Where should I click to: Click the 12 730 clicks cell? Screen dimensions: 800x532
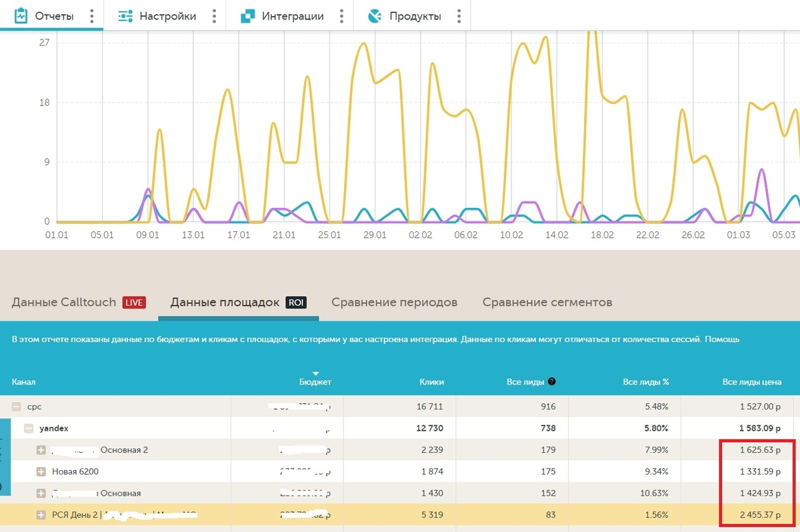click(x=429, y=429)
